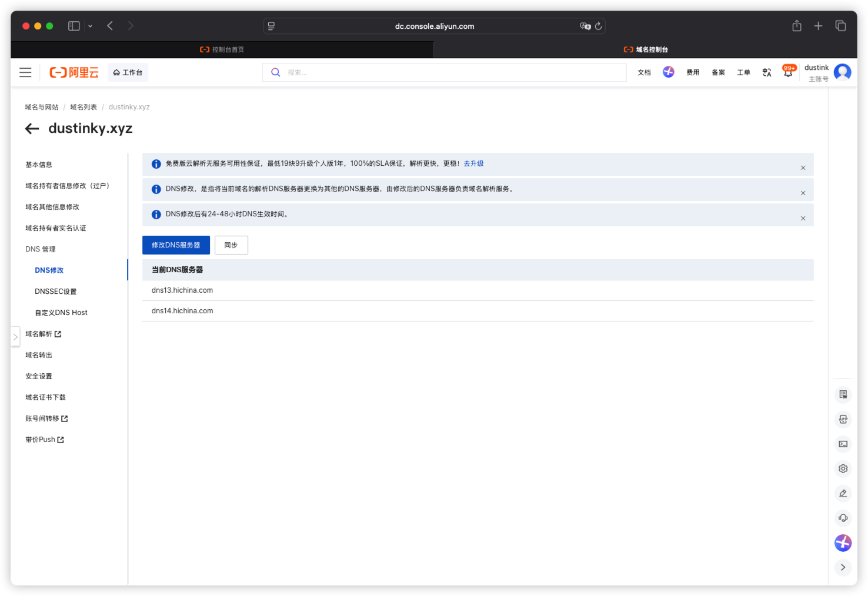Dismiss the 24-48小时 effect-time notice

click(x=803, y=219)
